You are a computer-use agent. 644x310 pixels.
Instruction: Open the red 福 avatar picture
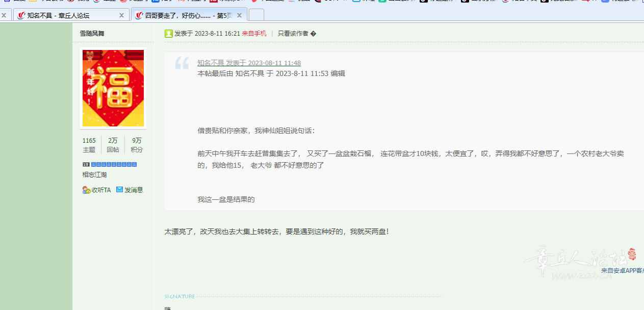pos(113,88)
